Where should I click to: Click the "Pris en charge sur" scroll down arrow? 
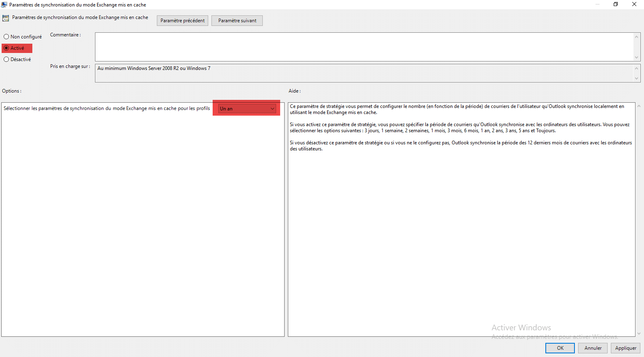pos(637,78)
